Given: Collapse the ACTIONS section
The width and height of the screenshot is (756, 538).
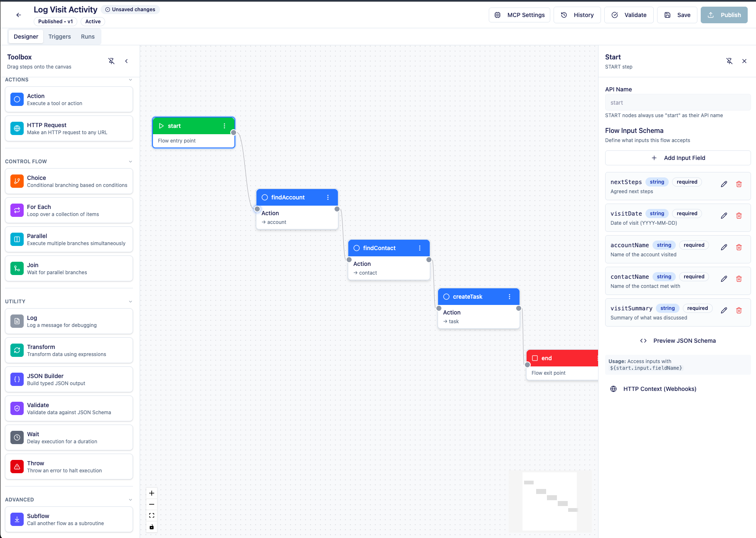Looking at the screenshot, I should [131, 80].
